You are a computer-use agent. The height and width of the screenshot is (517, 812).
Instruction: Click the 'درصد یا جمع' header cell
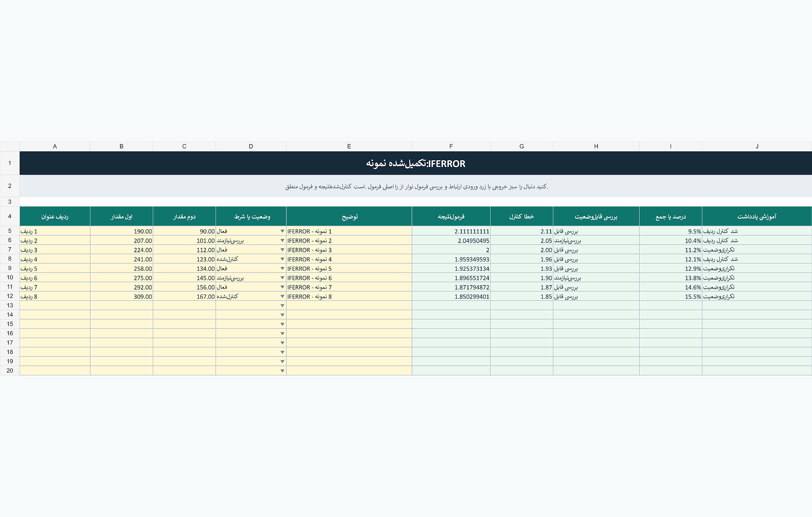[x=671, y=216]
